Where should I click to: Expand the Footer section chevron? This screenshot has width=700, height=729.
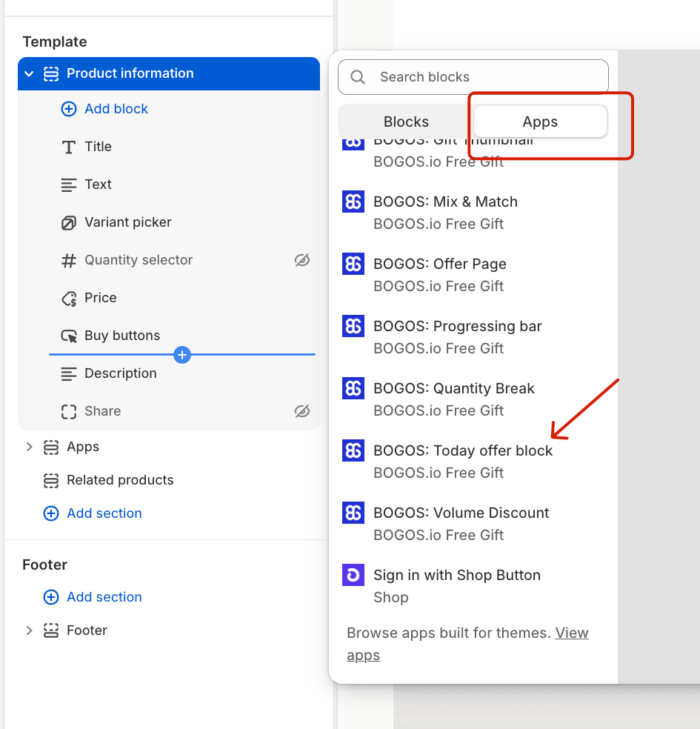[x=30, y=630]
